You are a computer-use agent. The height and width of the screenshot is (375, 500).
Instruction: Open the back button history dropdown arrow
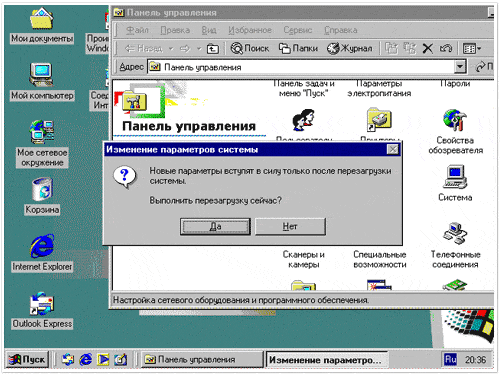pos(171,49)
